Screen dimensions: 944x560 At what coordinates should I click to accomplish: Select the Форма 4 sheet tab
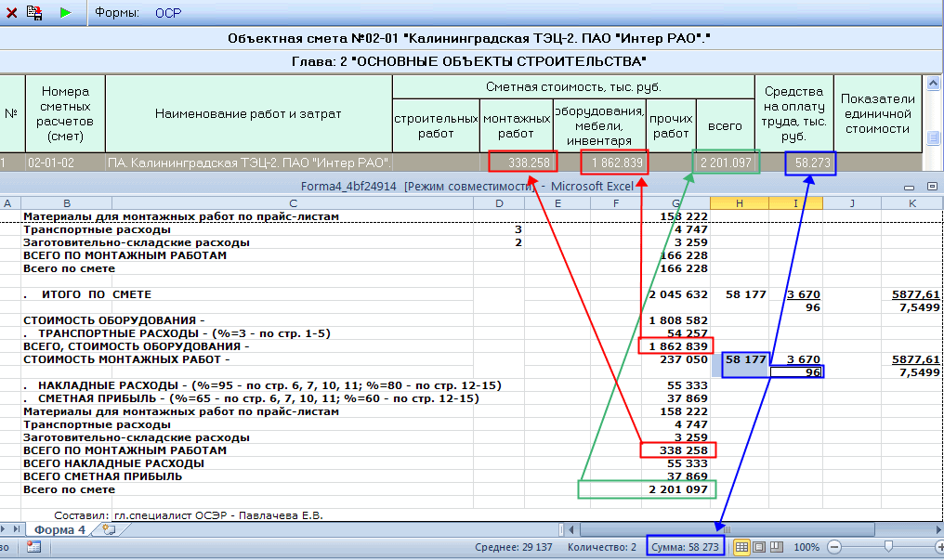[59, 530]
